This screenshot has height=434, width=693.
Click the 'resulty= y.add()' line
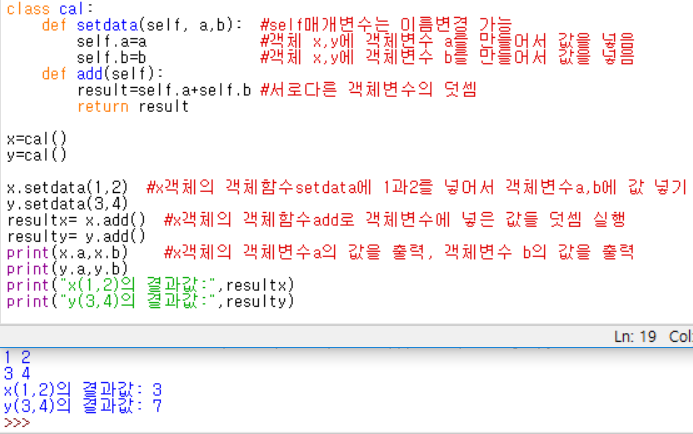[76, 236]
